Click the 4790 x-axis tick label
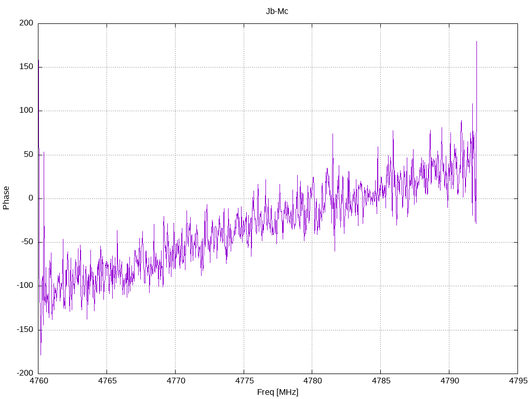 coord(449,382)
